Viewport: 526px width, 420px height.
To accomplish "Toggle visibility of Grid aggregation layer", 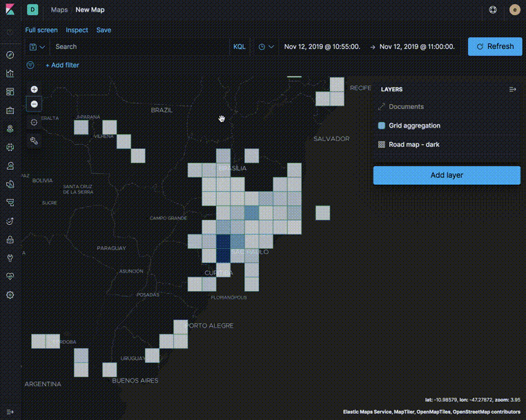I will coord(382,126).
